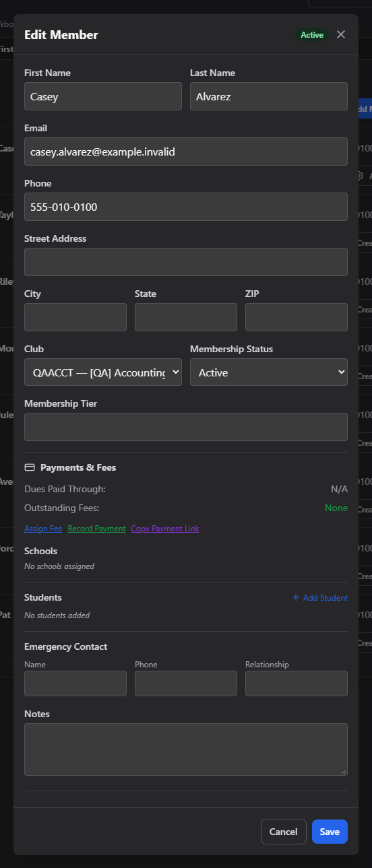Click the credit card icon beside Payments & Fees

point(30,467)
